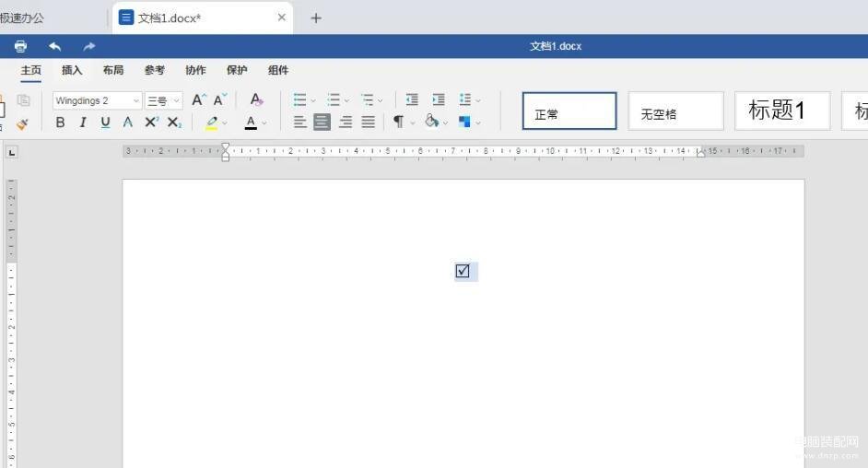Expand the bullet list style arrow
Image resolution: width=868 pixels, height=468 pixels.
[313, 101]
